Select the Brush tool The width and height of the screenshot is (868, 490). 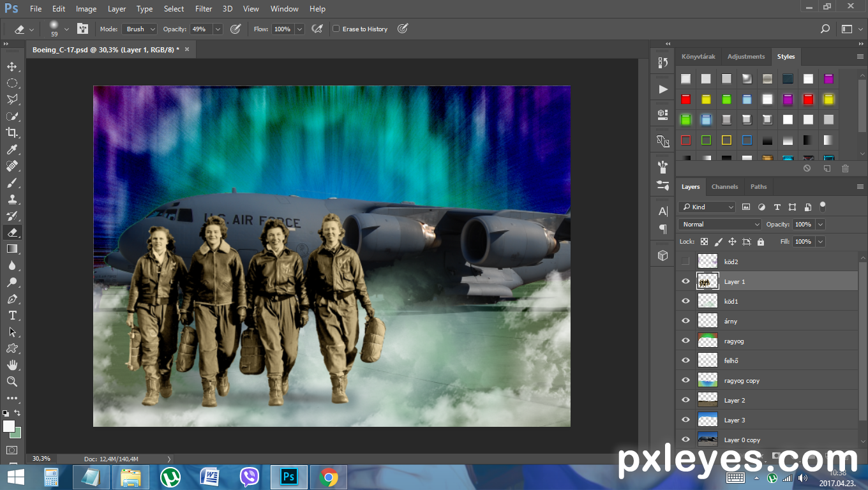pyautogui.click(x=12, y=182)
